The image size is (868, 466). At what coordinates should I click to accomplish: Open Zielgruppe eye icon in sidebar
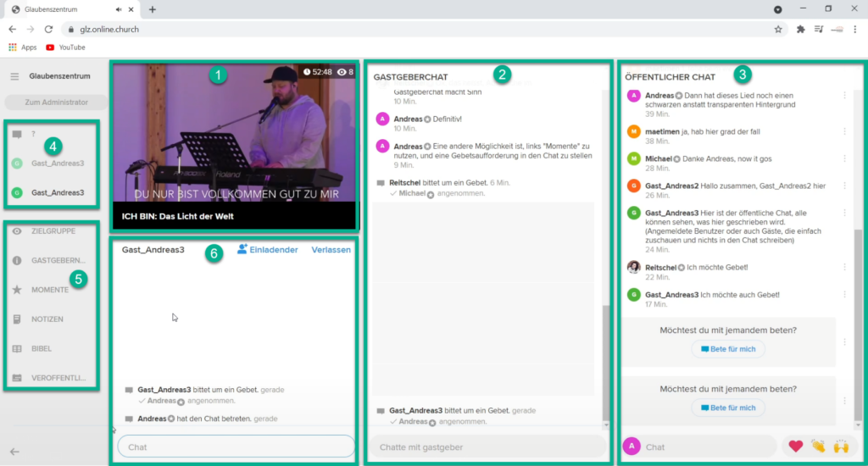(x=17, y=230)
